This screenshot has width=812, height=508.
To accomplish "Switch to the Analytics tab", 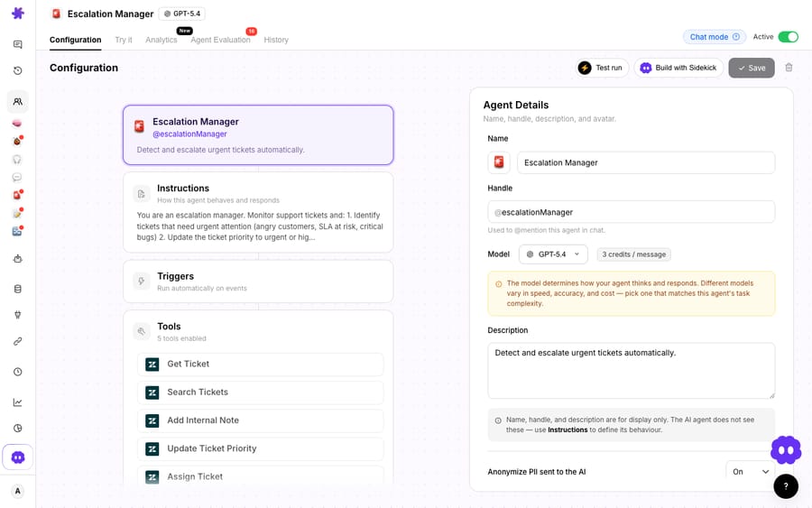I will click(161, 40).
